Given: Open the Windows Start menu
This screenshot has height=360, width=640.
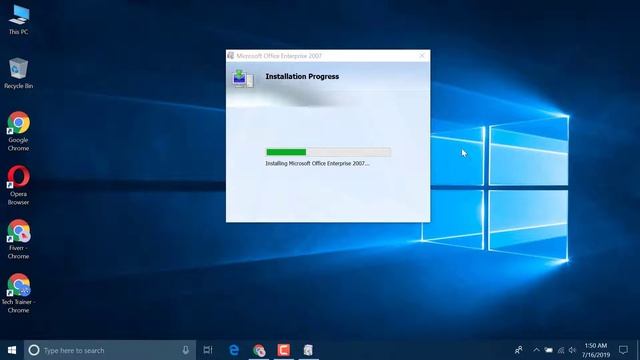Looking at the screenshot, I should (x=12, y=350).
